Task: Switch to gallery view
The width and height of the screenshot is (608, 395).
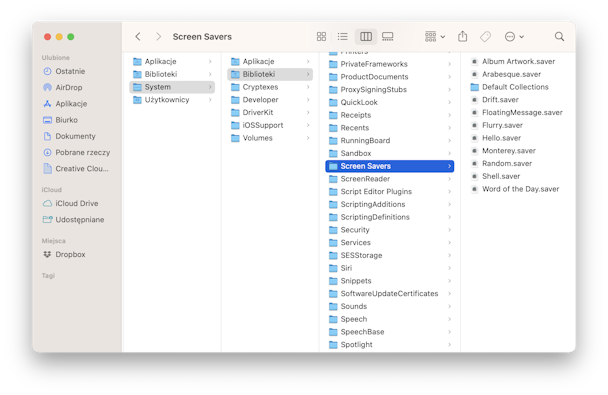Action: tap(387, 37)
